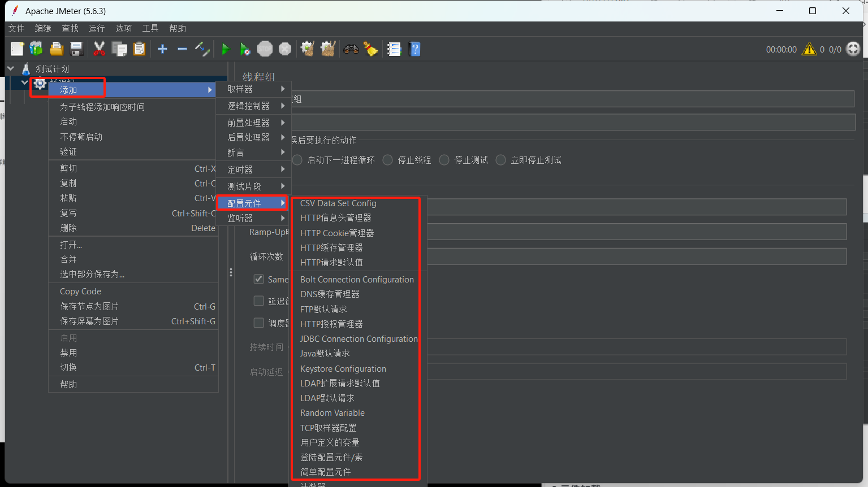Click the Clear results broom-gear icon
868x487 pixels.
point(308,49)
